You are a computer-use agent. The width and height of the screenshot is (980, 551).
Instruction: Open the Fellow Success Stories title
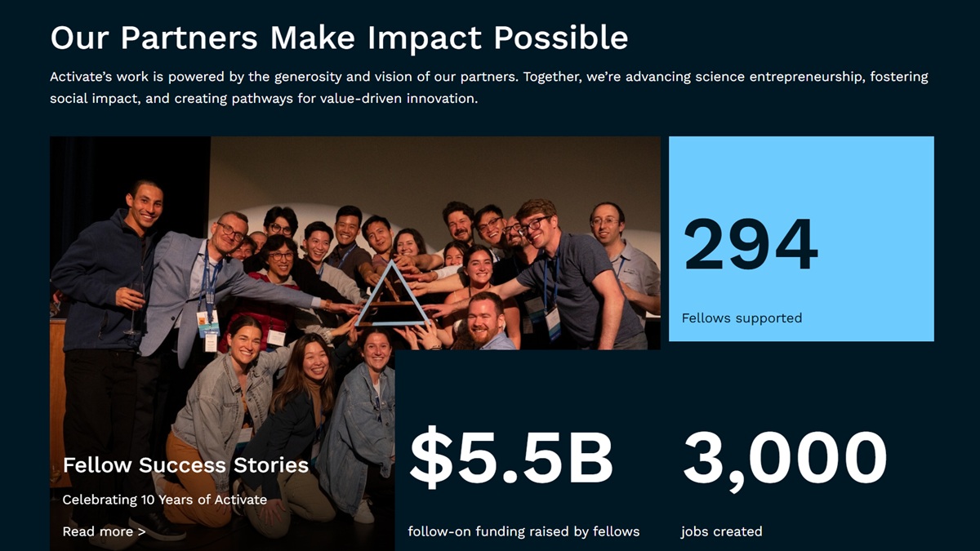click(185, 465)
